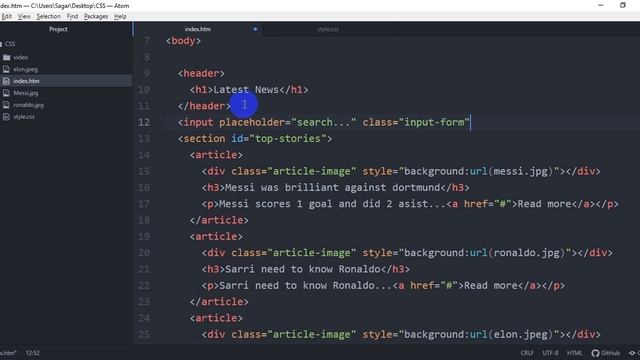Click the modified dot on index.htm tab
This screenshot has height=360, width=640.
pyautogui.click(x=255, y=29)
